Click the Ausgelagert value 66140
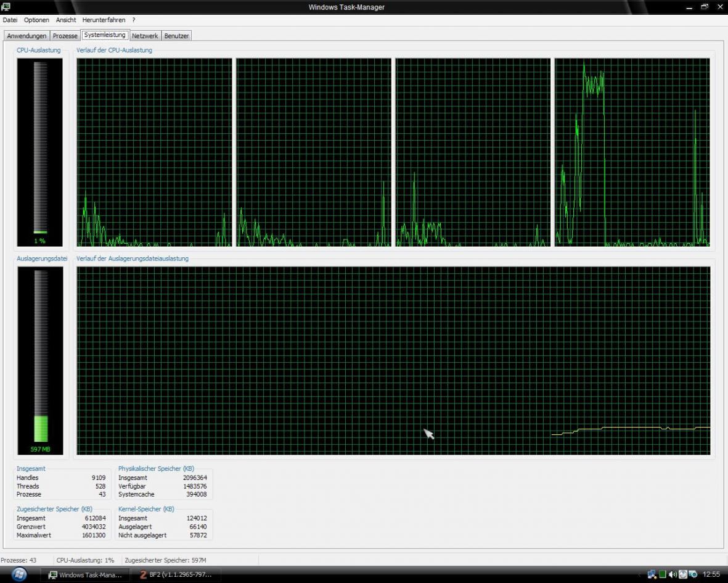 click(198, 527)
